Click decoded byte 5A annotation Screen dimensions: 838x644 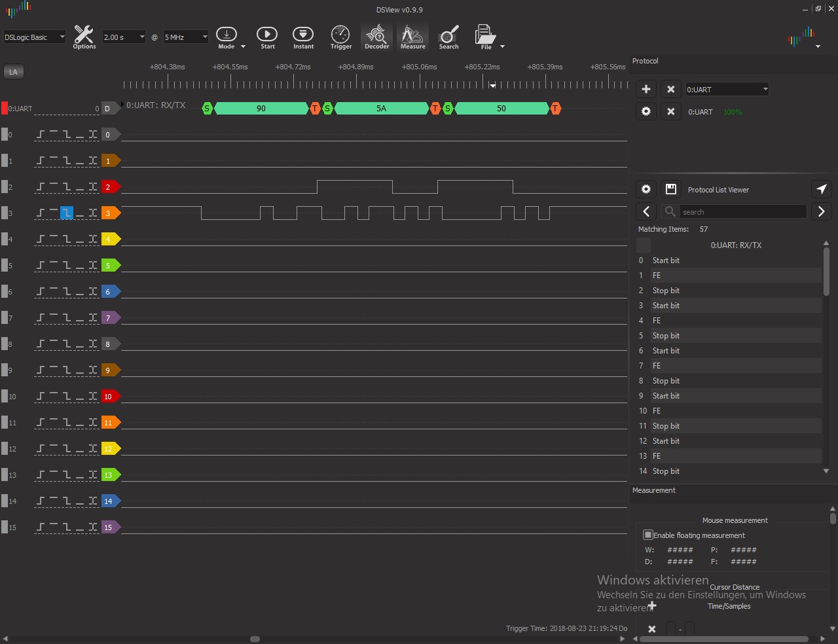[x=381, y=109]
